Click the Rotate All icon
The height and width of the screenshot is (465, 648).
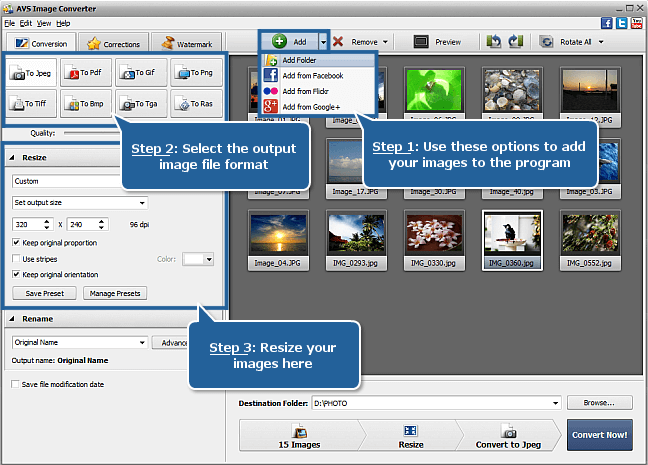point(546,42)
